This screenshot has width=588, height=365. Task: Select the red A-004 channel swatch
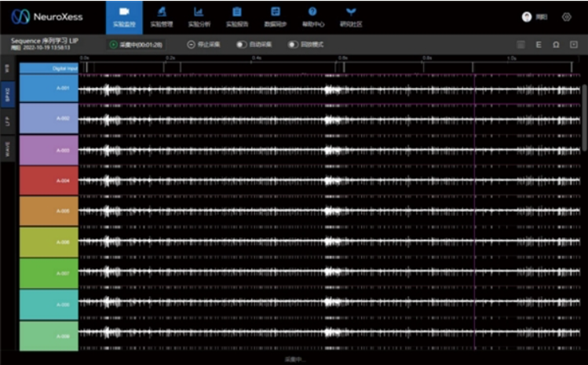(49, 181)
